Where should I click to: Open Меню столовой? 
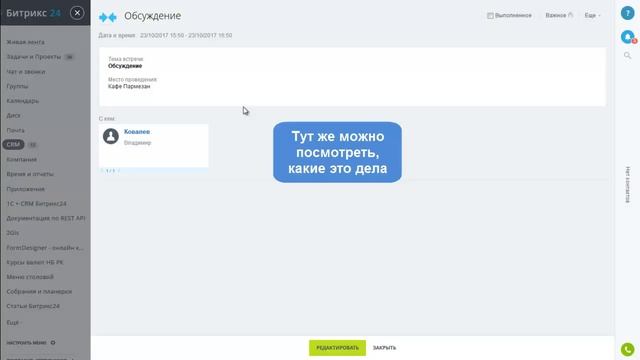[30, 277]
